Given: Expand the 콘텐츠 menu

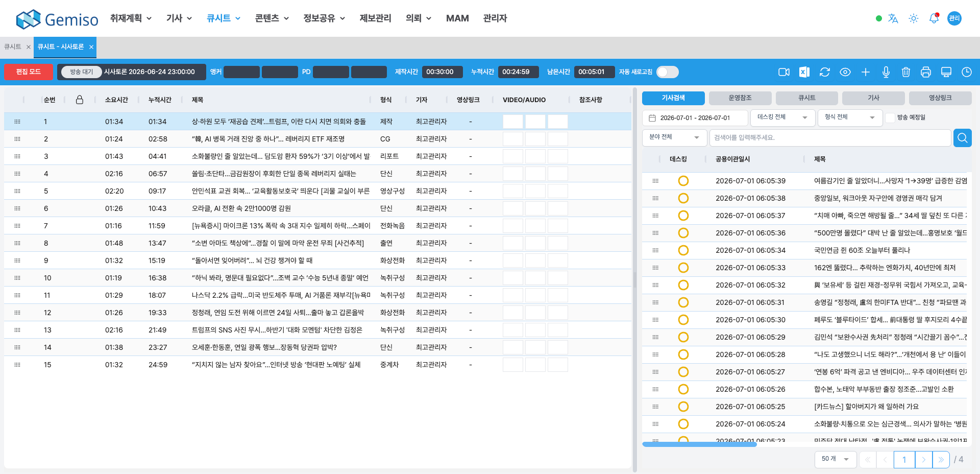Looking at the screenshot, I should [272, 18].
